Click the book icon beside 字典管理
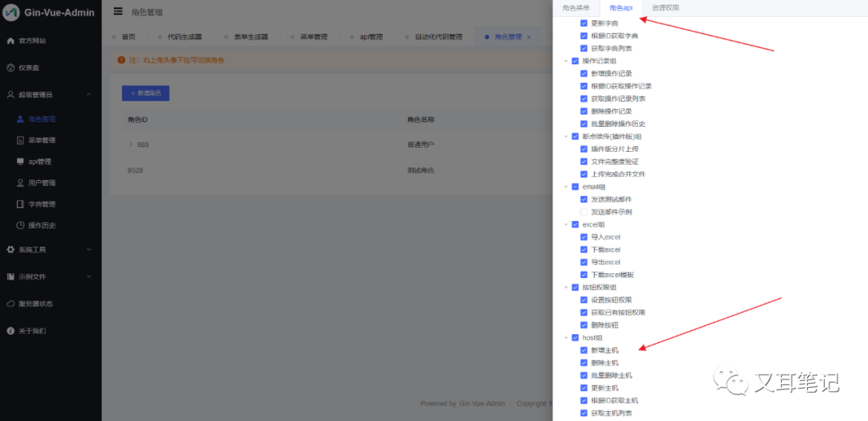Screen dimensions: 868x421 [20, 204]
